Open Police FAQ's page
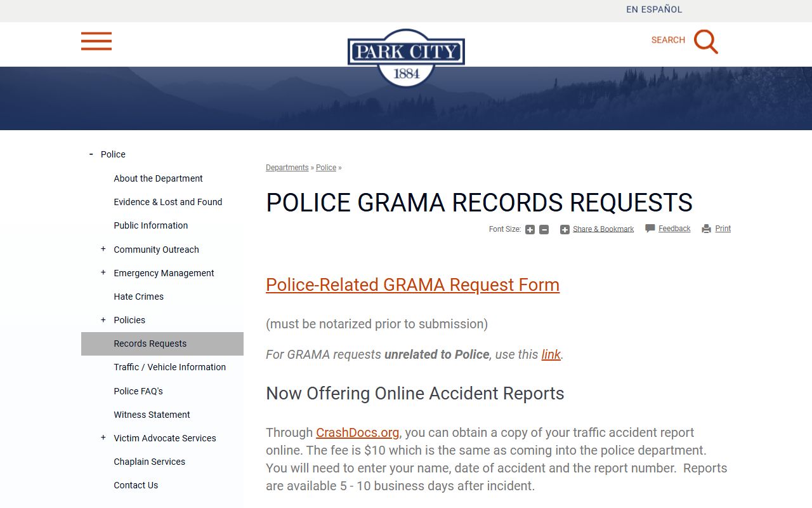 (138, 391)
